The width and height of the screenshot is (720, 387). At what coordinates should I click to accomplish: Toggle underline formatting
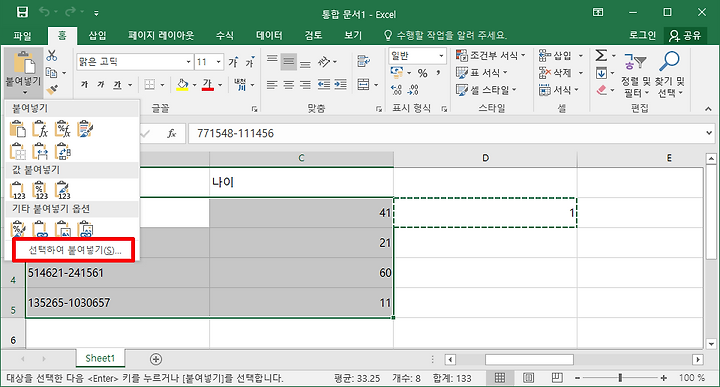[118, 84]
